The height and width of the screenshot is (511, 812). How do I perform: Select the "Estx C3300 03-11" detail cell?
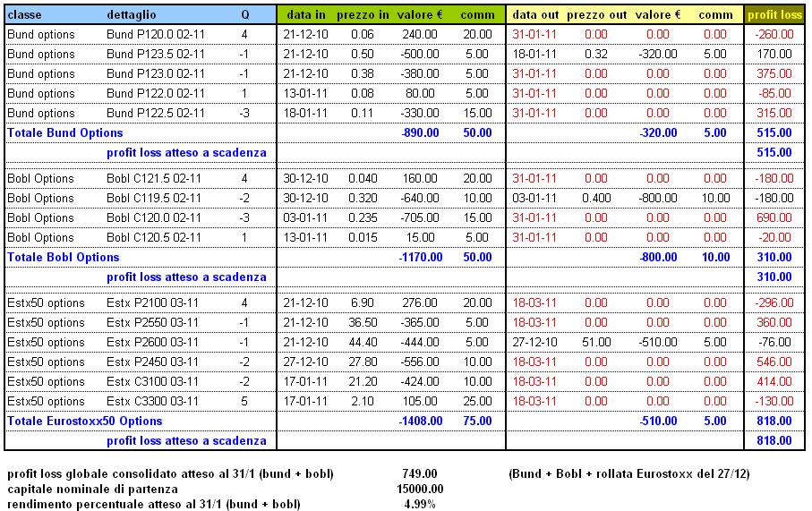(153, 401)
